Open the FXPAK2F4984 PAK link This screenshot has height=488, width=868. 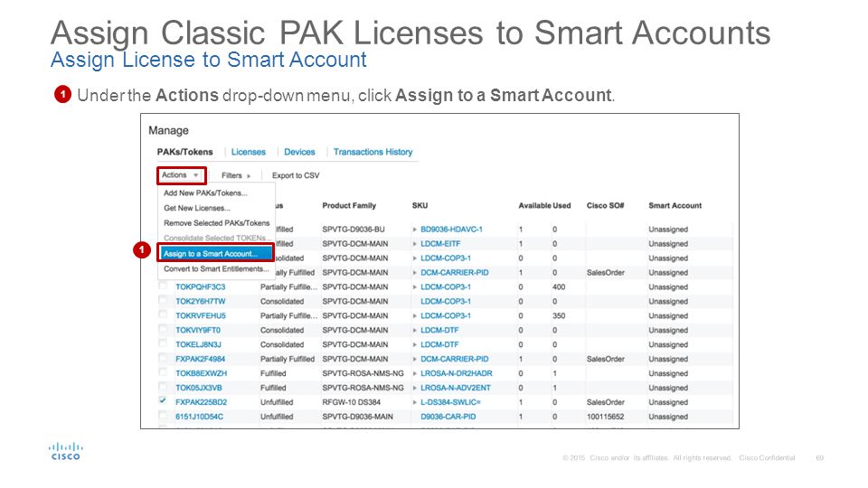(201, 359)
